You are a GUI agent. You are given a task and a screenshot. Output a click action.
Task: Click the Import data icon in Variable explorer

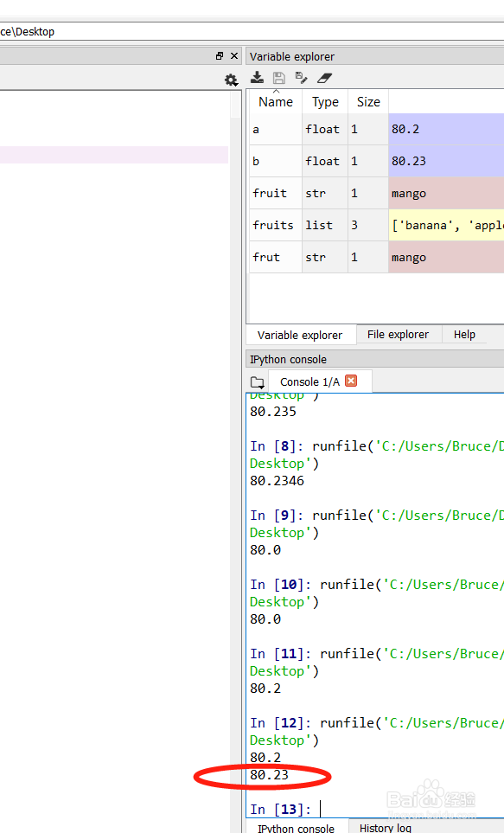coord(257,78)
